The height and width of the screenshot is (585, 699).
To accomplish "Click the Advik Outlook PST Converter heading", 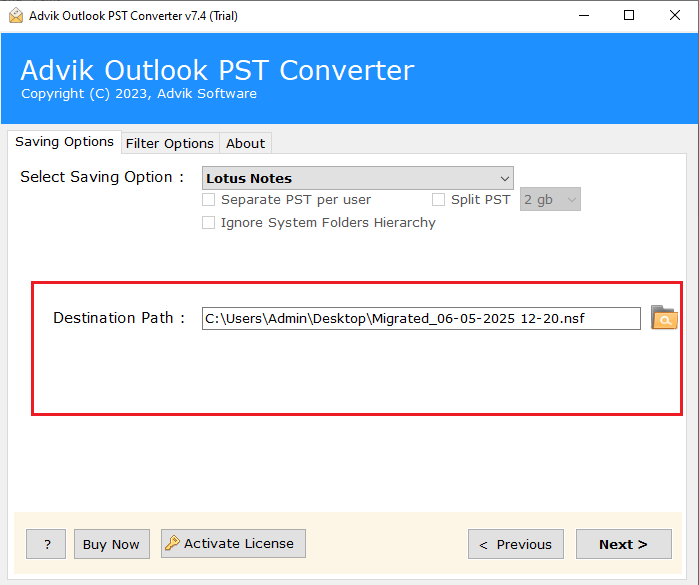I will coord(218,70).
